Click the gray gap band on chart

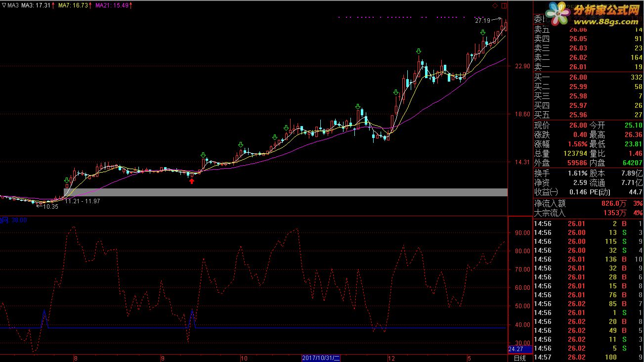(x=286, y=192)
